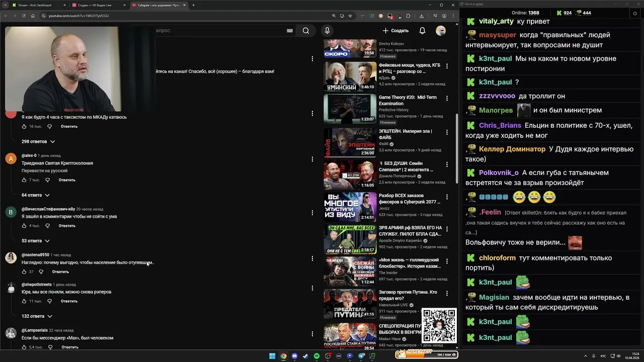Expand 53 ответа replies
The height and width of the screenshot is (362, 644).
coord(36,241)
